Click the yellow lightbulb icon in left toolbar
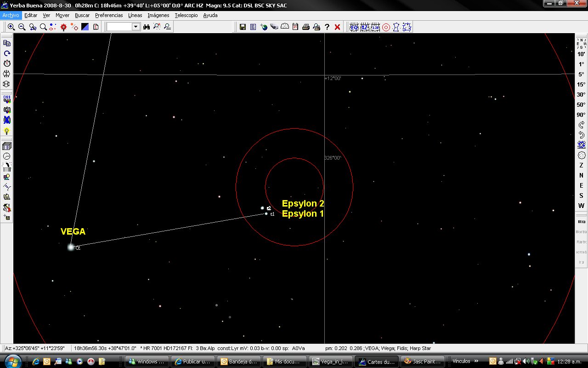The height and width of the screenshot is (368, 588). click(7, 131)
